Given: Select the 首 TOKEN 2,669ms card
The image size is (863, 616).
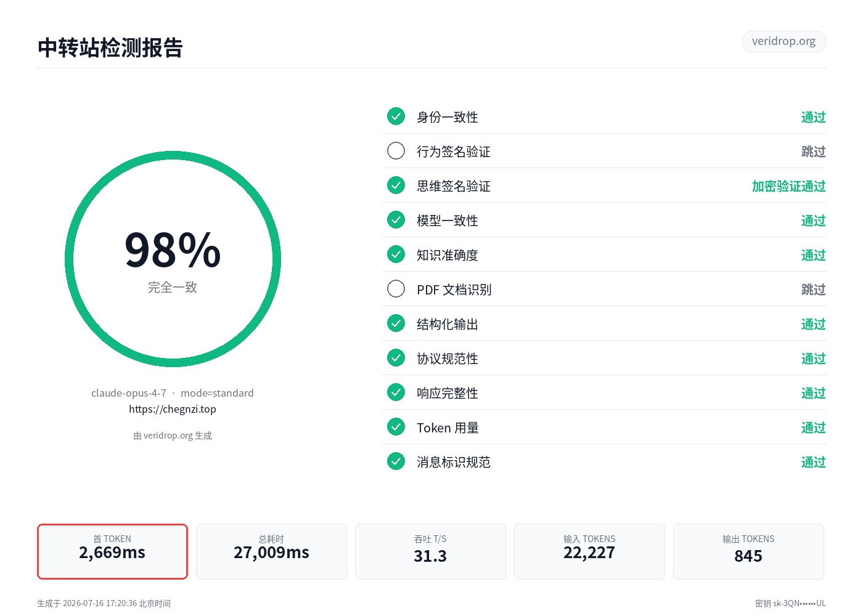Looking at the screenshot, I should pos(112,551).
